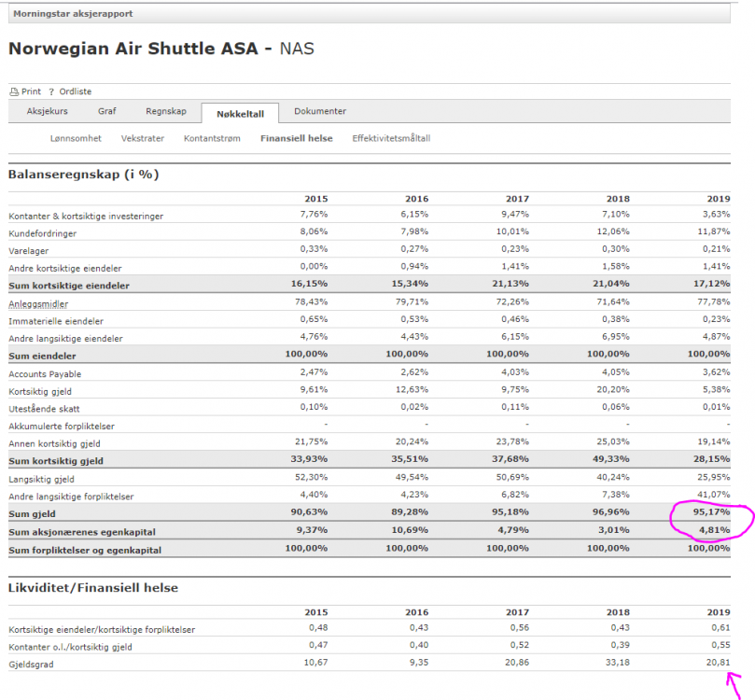Click the Print printer icon
The image size is (755, 700).
14,91
